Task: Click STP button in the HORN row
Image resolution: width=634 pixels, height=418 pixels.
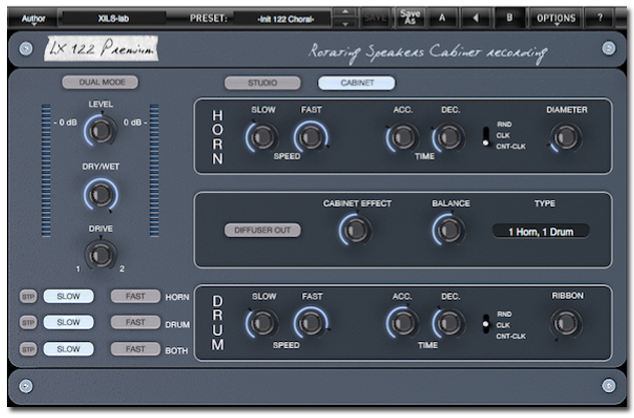Action: click(x=28, y=297)
